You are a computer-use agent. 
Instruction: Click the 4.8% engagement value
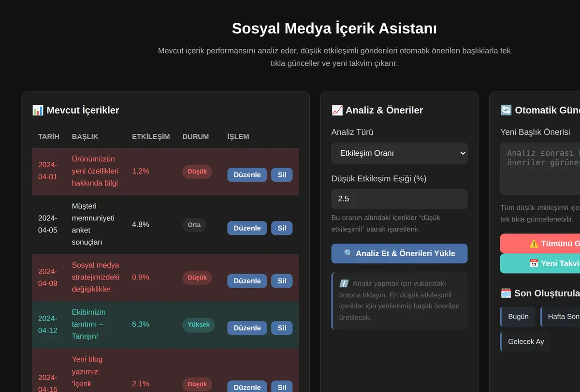(141, 224)
